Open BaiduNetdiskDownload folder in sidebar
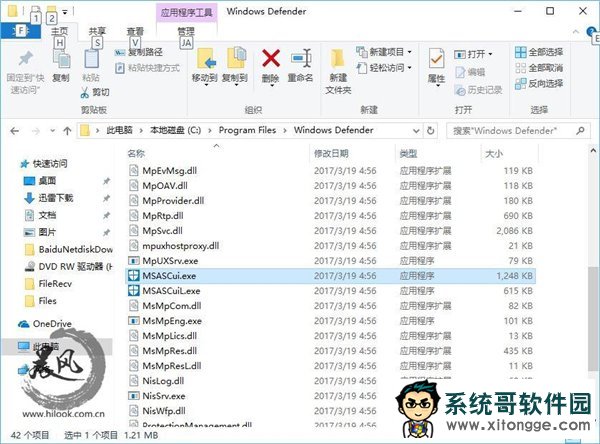The width and height of the screenshot is (600, 444). point(69,250)
